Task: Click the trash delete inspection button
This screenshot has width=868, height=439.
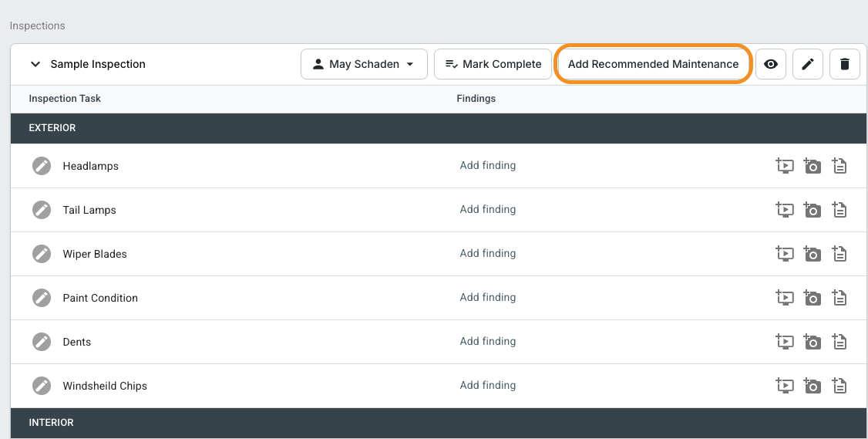Action: pos(845,64)
